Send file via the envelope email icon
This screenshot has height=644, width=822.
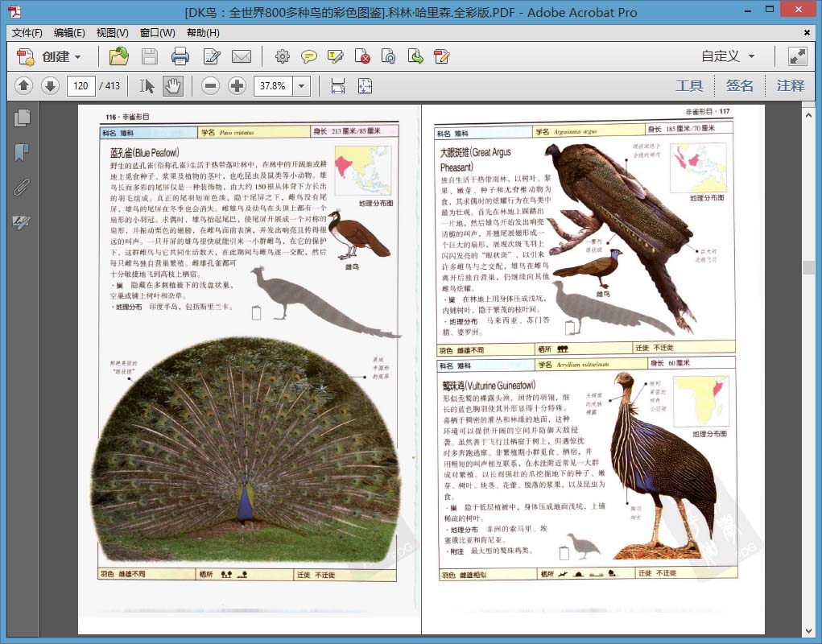(242, 56)
